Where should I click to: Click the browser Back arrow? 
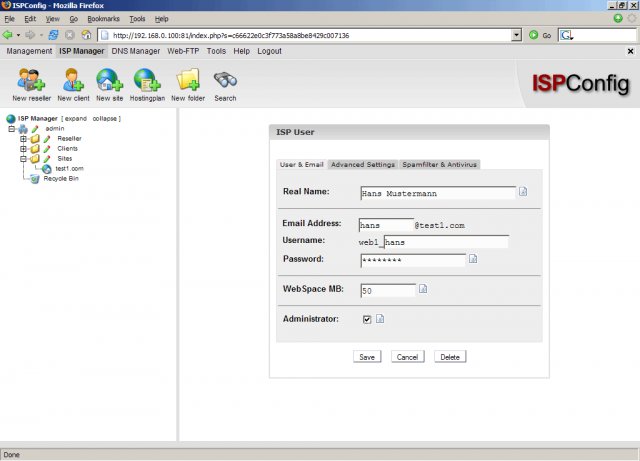(7, 35)
